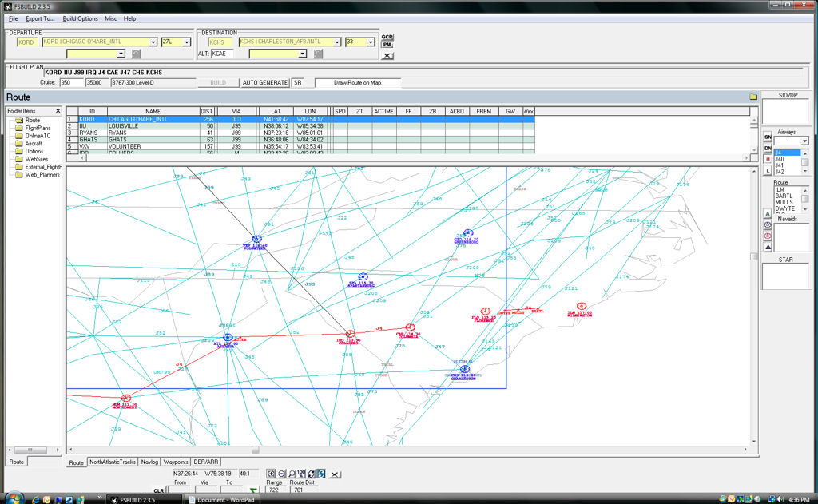Click the PM button
Viewport: 818px width, 504px height.
point(387,45)
